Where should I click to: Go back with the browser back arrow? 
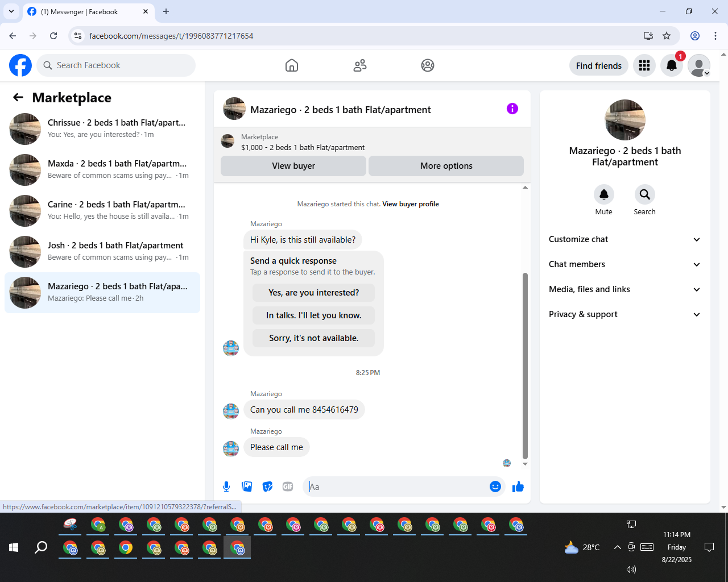[x=13, y=36]
